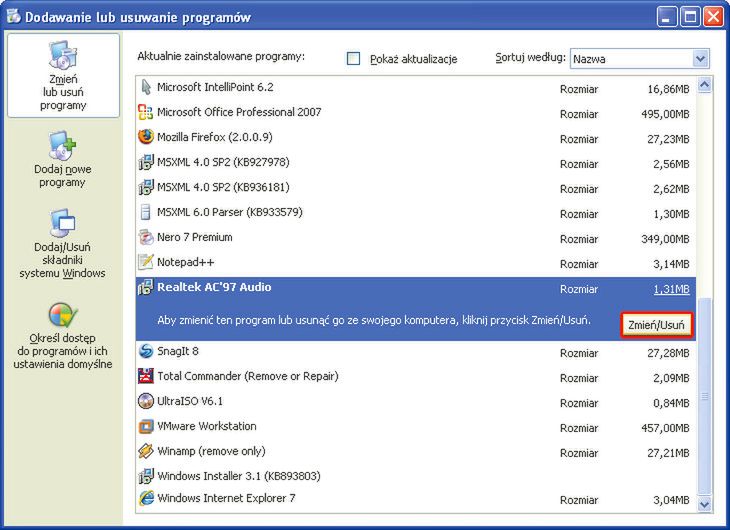Click the VMware Workstation icon
Screen dimensions: 730x530
click(x=146, y=426)
